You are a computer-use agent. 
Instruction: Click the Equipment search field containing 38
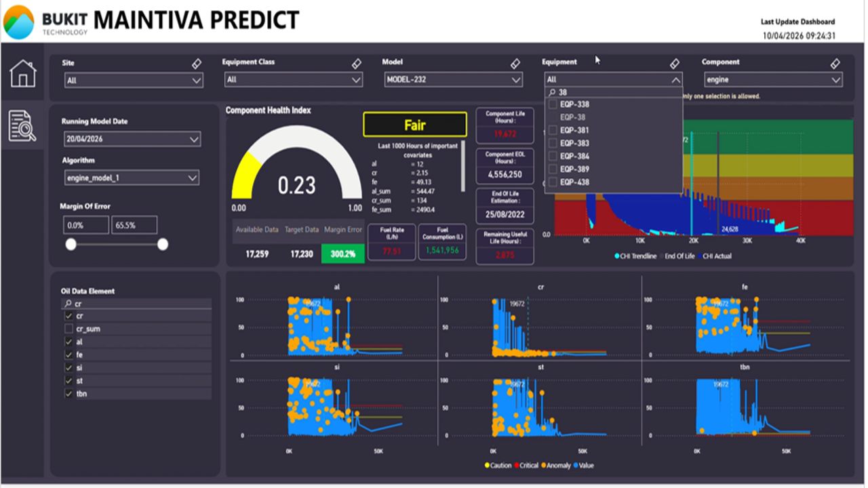(x=614, y=93)
